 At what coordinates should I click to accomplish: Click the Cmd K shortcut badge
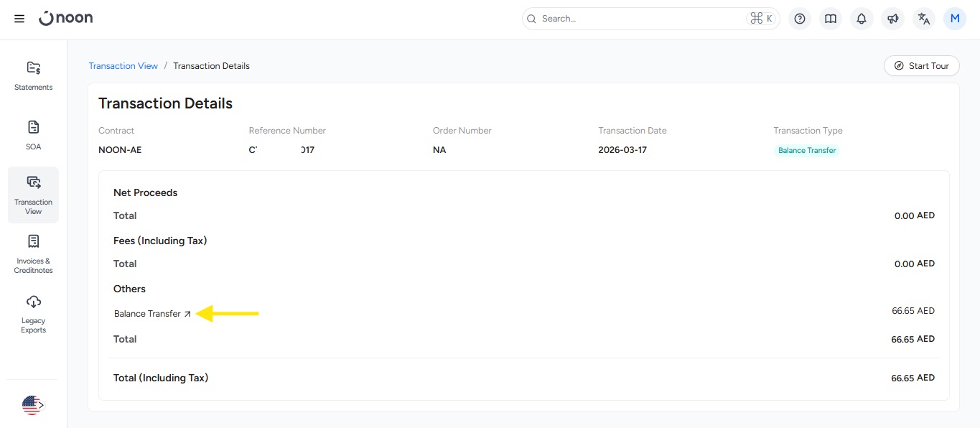pyautogui.click(x=761, y=19)
